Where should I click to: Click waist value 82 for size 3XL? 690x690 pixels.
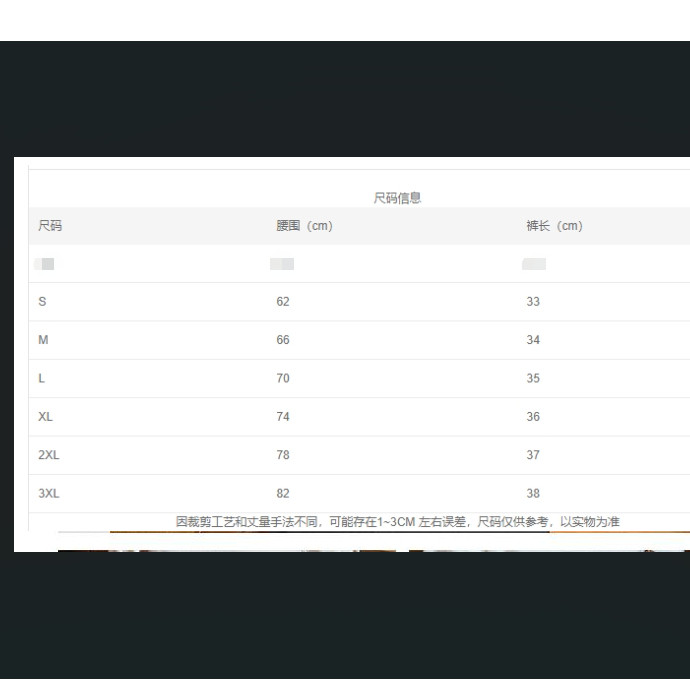pyautogui.click(x=283, y=494)
